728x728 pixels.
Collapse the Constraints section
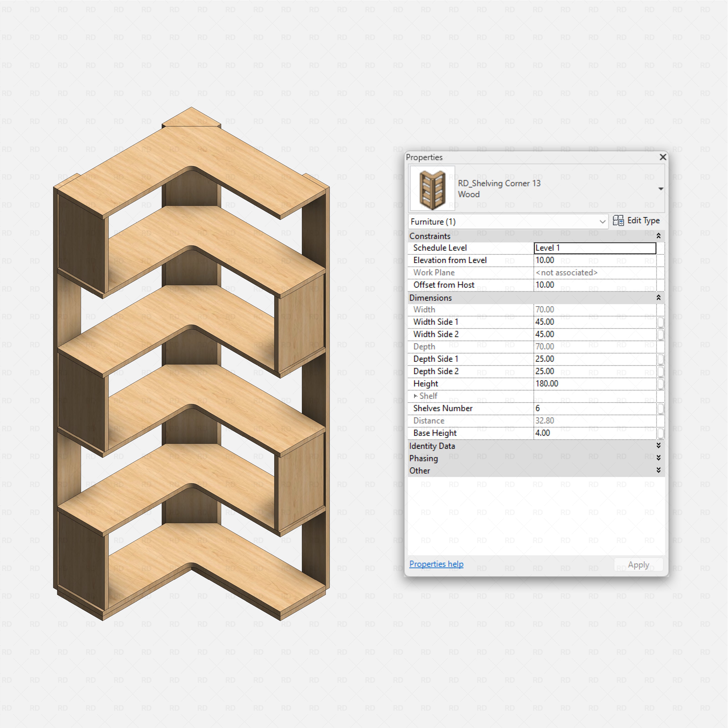[659, 236]
